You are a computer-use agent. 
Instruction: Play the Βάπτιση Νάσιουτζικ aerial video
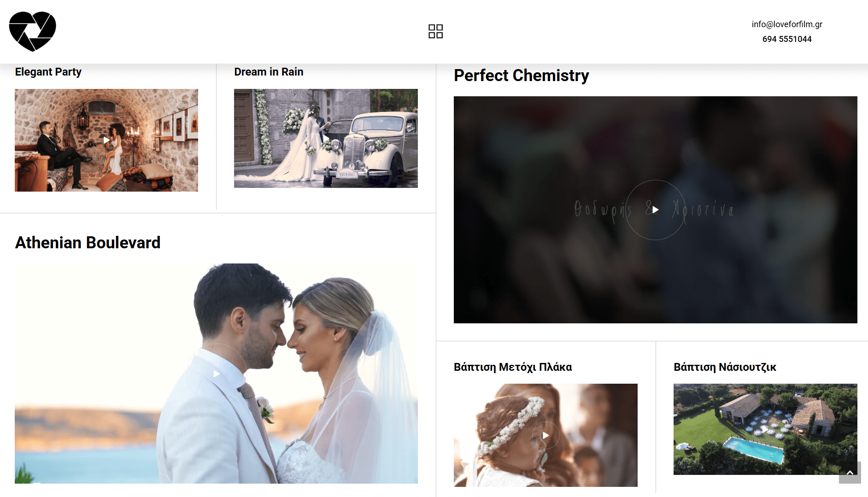(x=765, y=429)
